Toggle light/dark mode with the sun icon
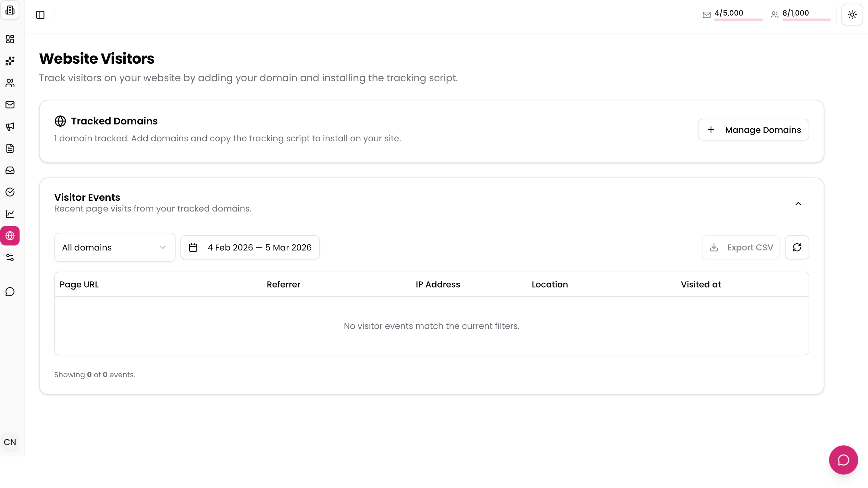This screenshot has height=488, width=868. (852, 15)
